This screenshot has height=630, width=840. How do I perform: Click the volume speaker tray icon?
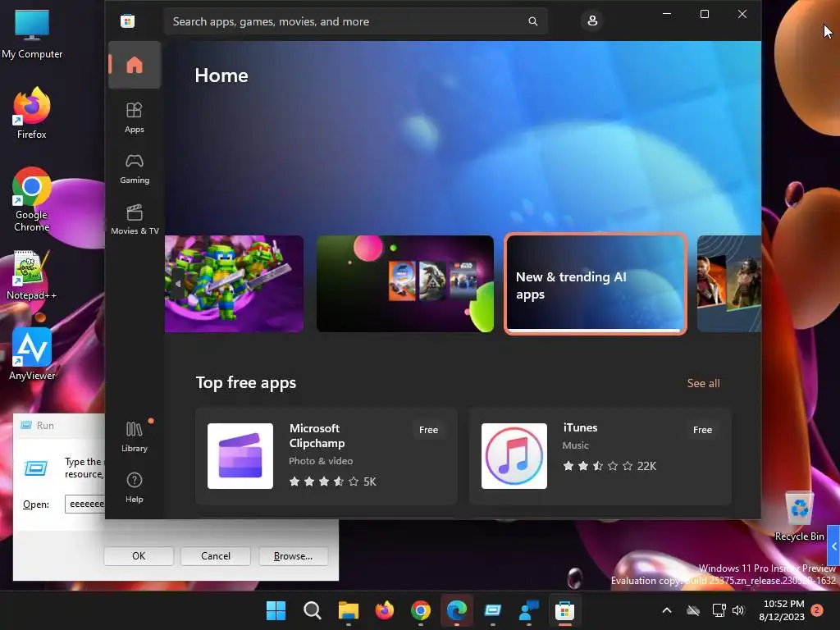[738, 610]
